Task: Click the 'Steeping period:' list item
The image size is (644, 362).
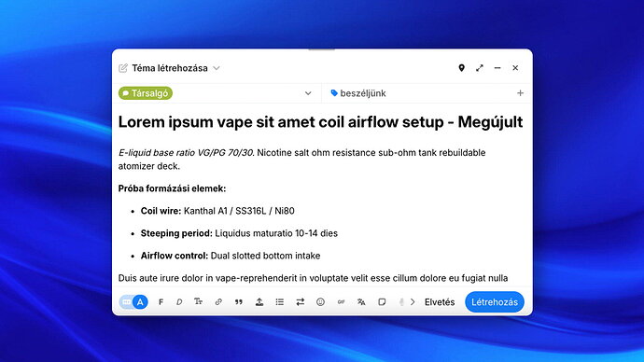Action: pos(239,233)
